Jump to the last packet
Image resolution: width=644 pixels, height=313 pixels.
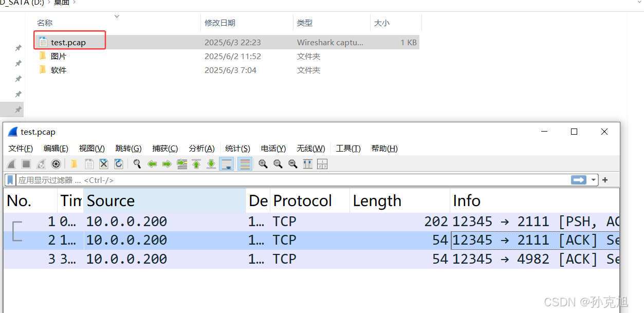(211, 164)
